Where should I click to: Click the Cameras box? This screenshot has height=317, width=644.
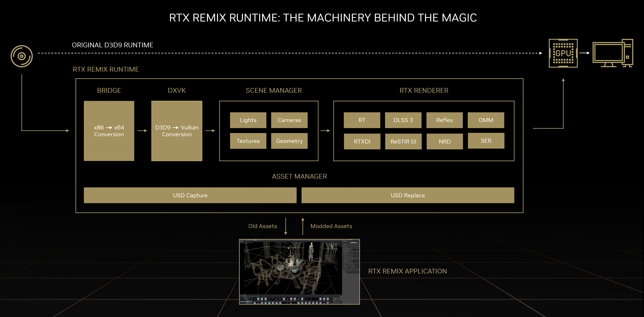point(289,120)
